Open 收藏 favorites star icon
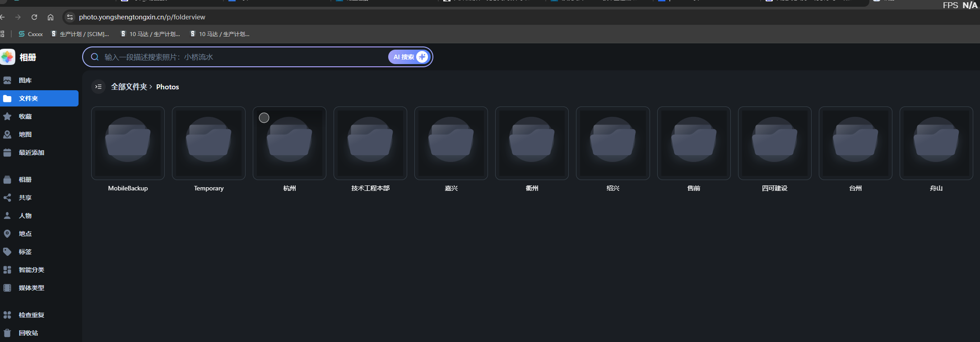The image size is (980, 342). click(x=7, y=116)
